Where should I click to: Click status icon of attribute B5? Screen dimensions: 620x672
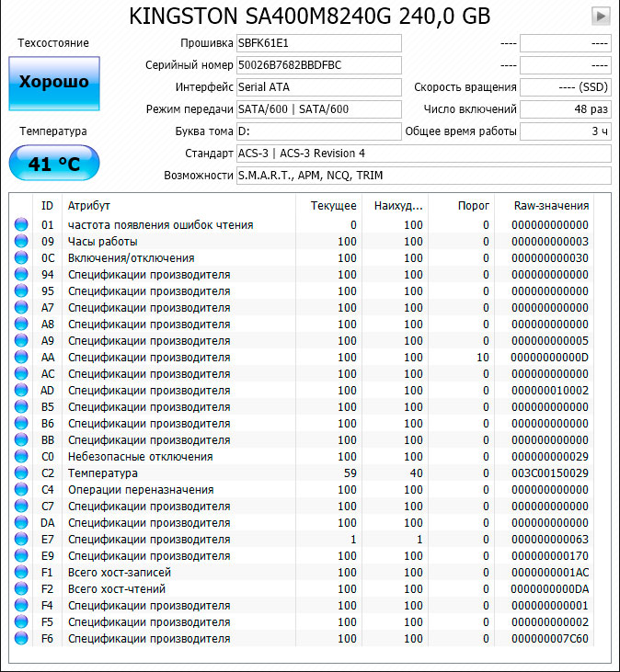click(21, 406)
